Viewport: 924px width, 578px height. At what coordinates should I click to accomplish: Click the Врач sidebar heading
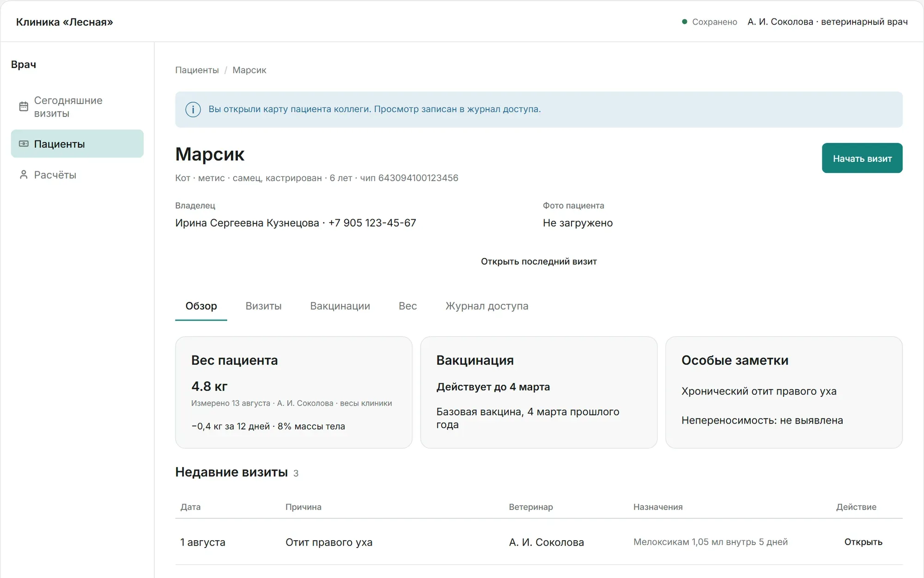(24, 65)
